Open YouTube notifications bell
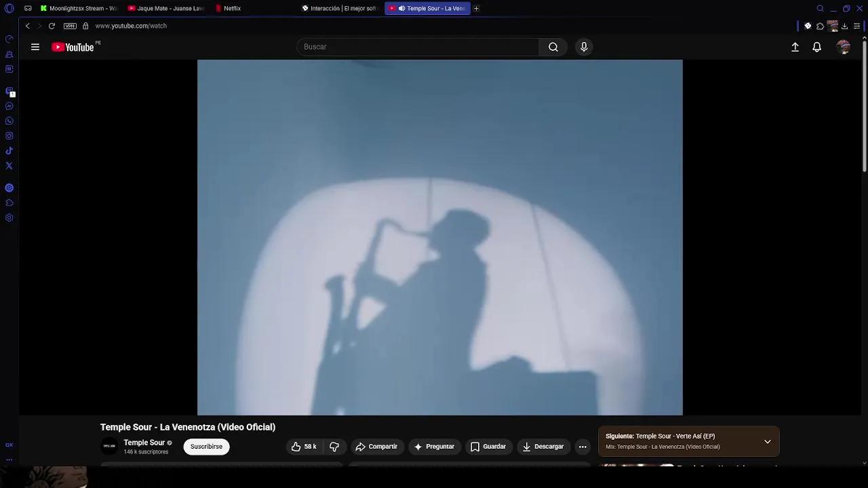868x488 pixels. click(817, 47)
